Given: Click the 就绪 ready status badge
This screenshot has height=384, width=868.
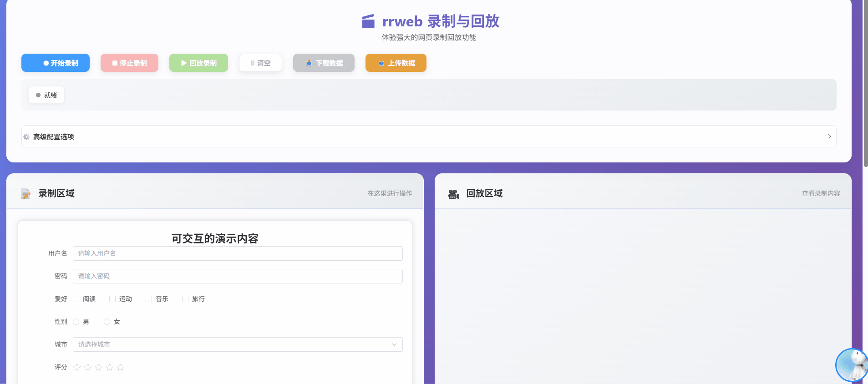Looking at the screenshot, I should tap(46, 95).
